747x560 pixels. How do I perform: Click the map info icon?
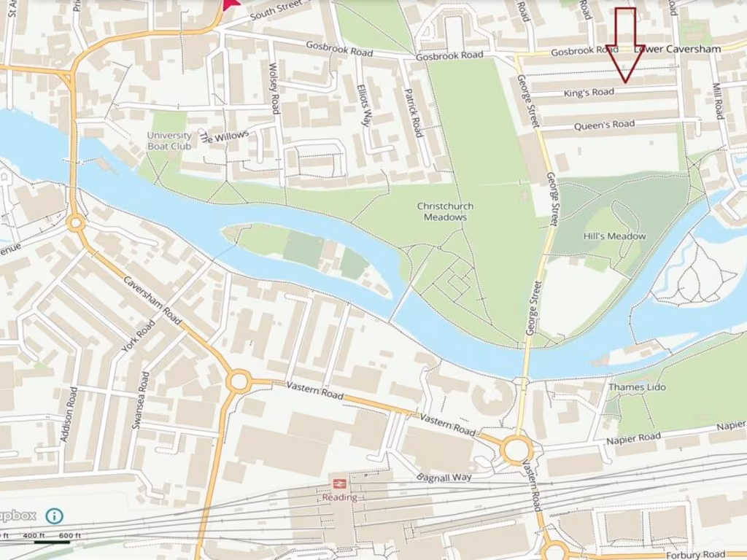coord(54,516)
